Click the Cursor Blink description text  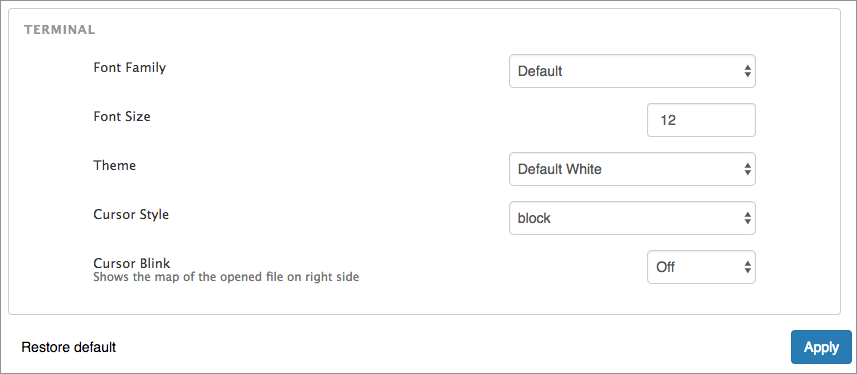coord(226,277)
